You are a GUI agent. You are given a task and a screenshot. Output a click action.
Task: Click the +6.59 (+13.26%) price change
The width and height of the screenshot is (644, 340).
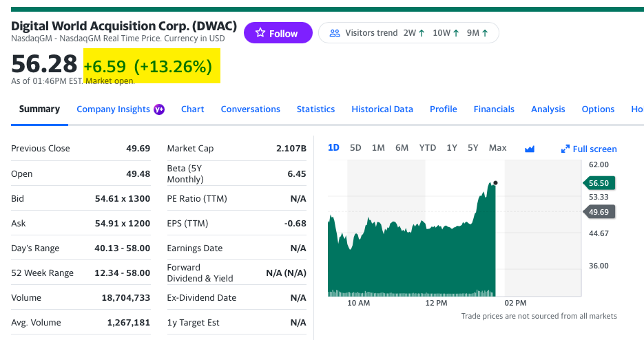[148, 67]
